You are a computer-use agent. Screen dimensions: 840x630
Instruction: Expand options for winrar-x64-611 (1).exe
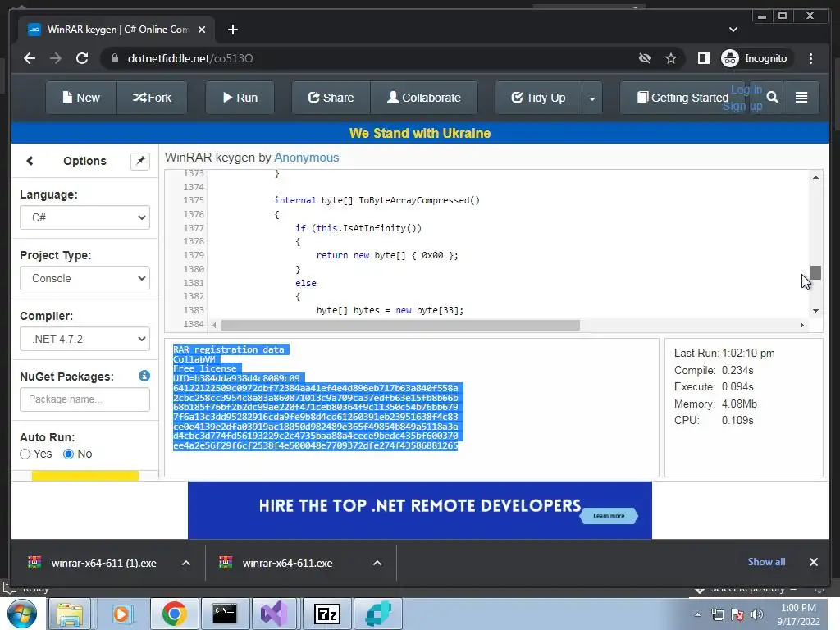pyautogui.click(x=186, y=563)
